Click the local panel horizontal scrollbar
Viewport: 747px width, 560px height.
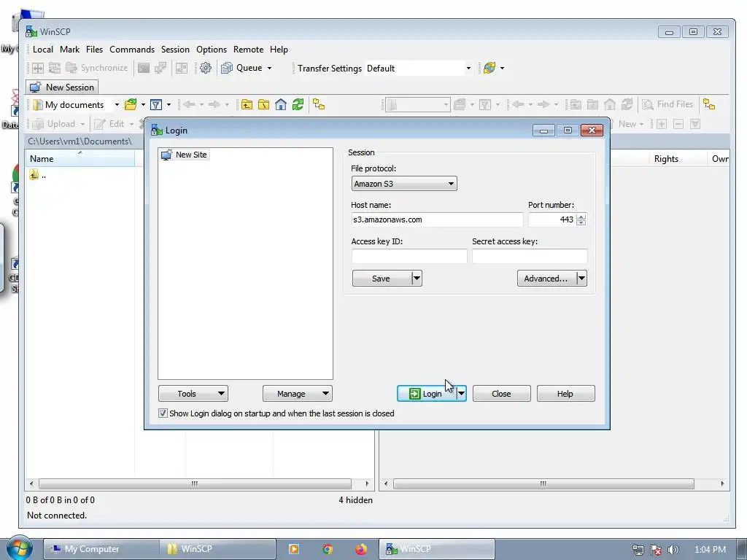coord(195,484)
